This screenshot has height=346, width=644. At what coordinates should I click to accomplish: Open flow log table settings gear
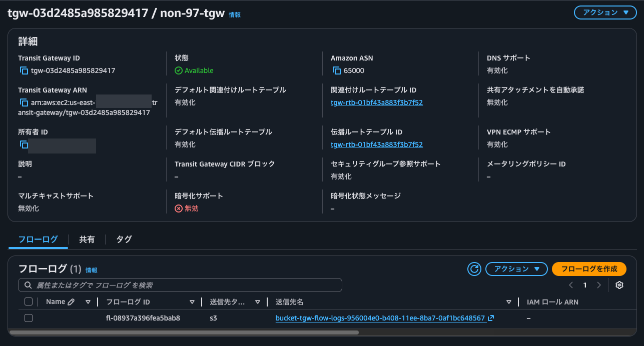(619, 285)
